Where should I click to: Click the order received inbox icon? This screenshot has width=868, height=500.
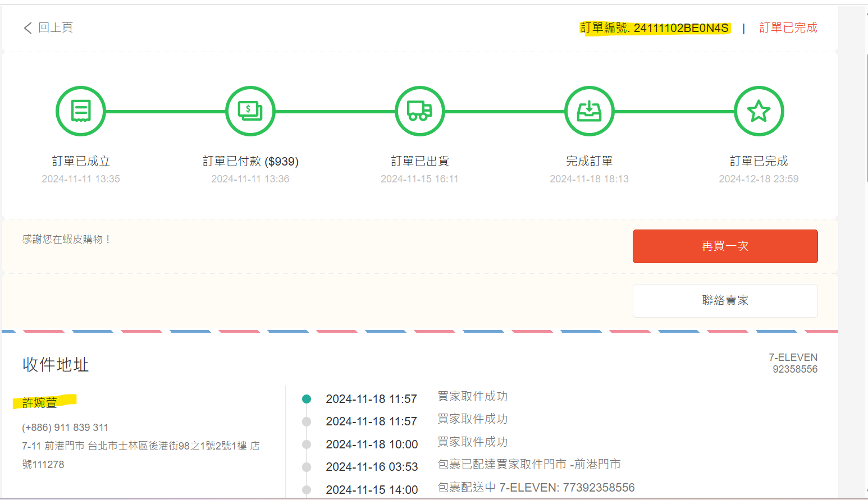click(589, 111)
